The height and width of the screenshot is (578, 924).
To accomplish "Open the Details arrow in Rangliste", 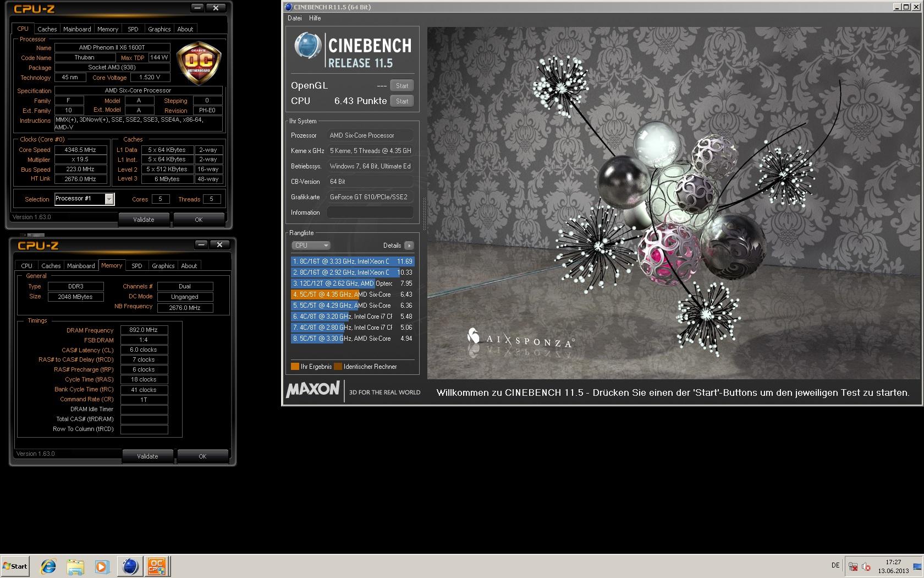I will click(409, 246).
